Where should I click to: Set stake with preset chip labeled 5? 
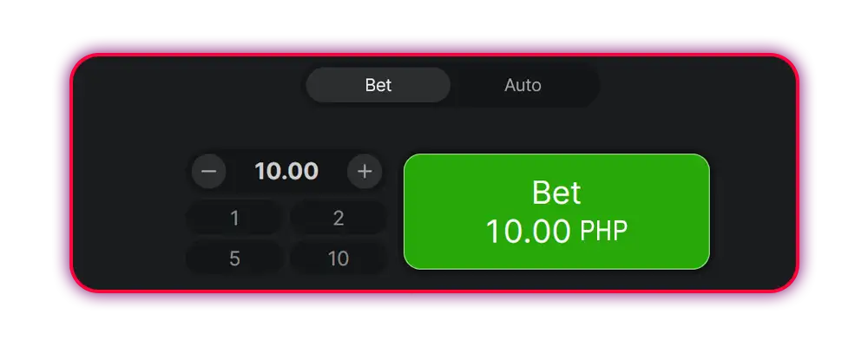234,258
